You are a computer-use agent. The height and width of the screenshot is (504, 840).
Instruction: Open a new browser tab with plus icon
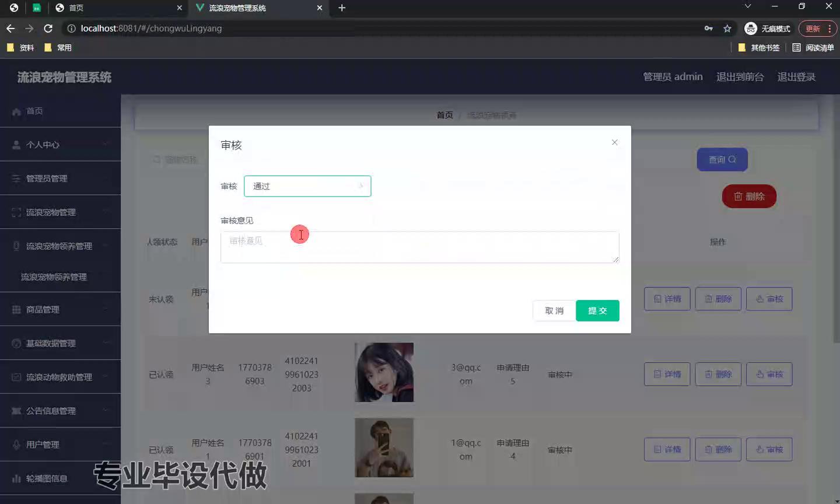coord(342,8)
